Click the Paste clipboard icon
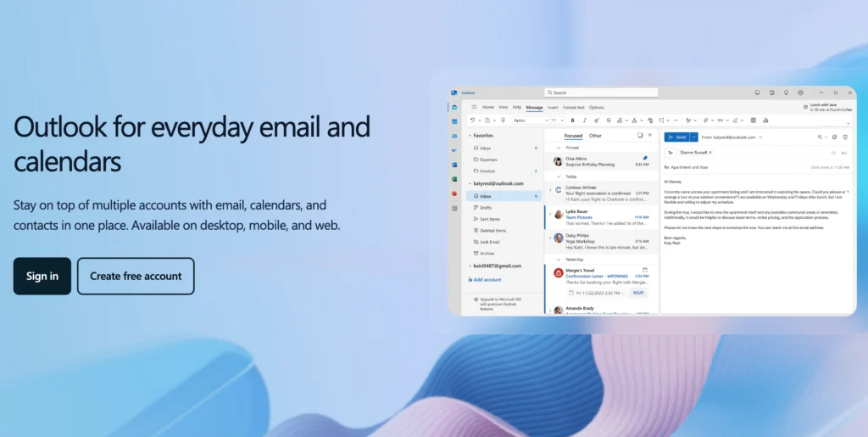This screenshot has width=868, height=437. pyautogui.click(x=487, y=120)
